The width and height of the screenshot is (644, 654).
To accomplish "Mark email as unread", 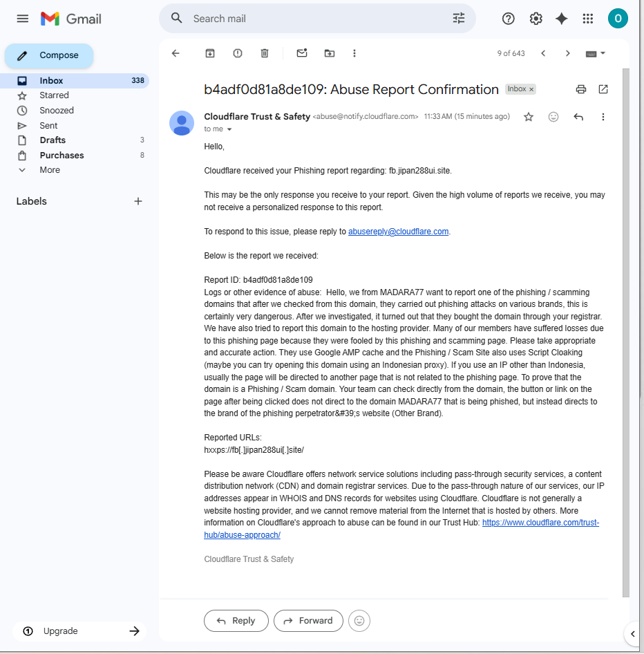I will 302,53.
